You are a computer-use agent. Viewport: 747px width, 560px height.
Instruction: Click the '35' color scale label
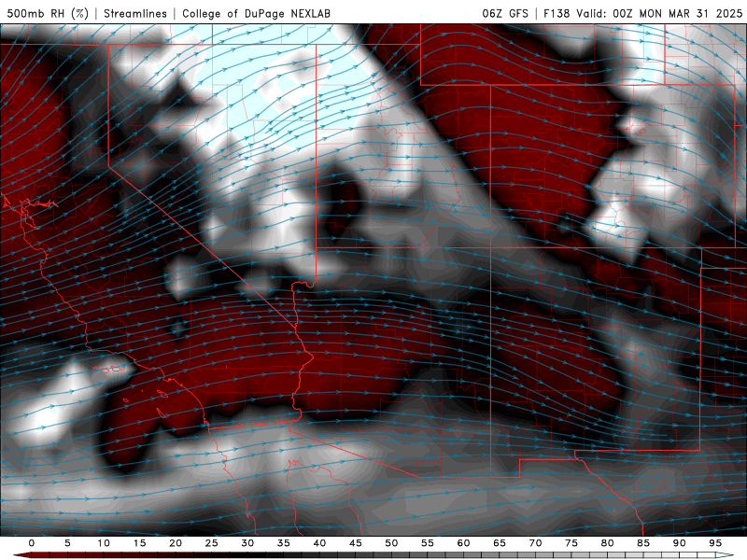pos(284,543)
